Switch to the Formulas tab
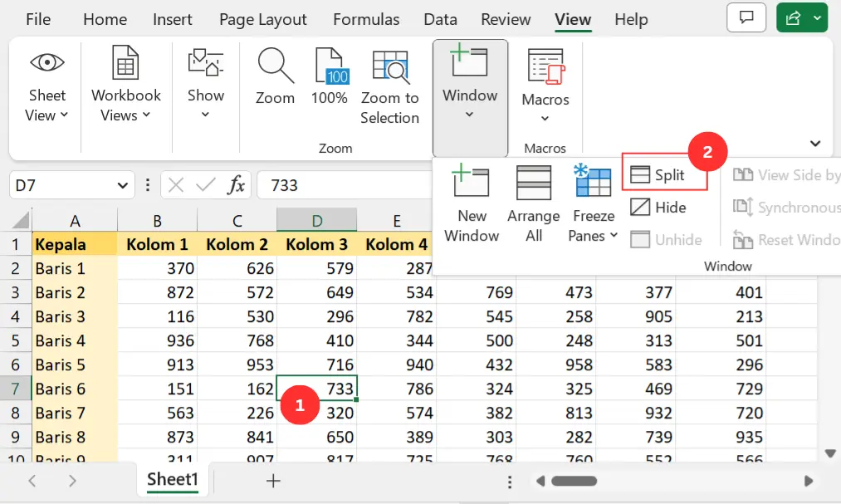Image resolution: width=841 pixels, height=504 pixels. 366,19
